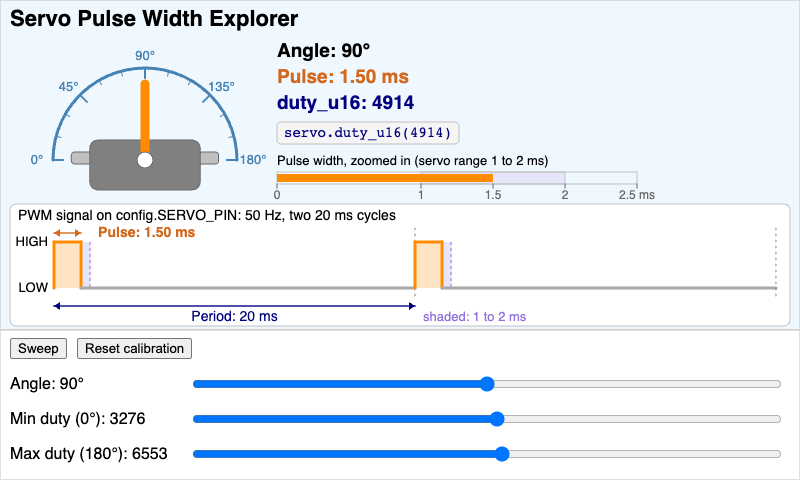Click the 0° gauge tick label
This screenshot has height=482, width=800.
pos(37,160)
